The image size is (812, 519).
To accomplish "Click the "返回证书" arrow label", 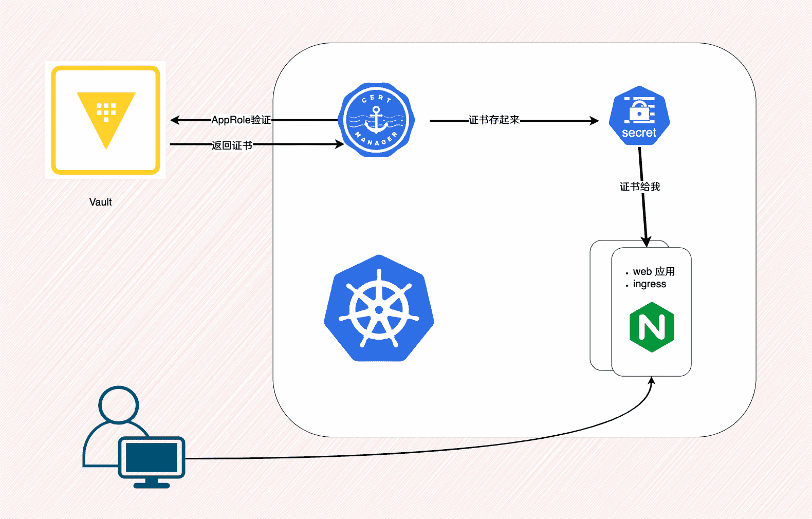I will click(x=232, y=145).
